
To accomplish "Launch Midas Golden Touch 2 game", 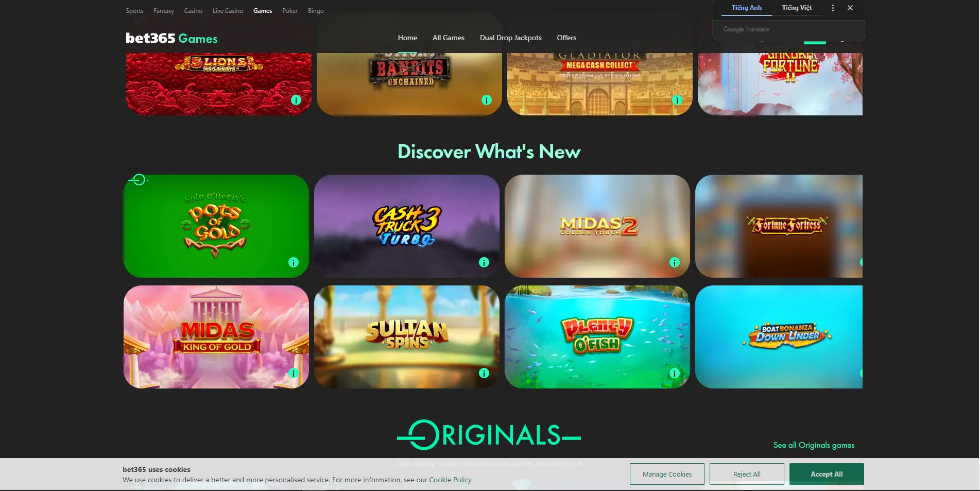I will pyautogui.click(x=597, y=226).
